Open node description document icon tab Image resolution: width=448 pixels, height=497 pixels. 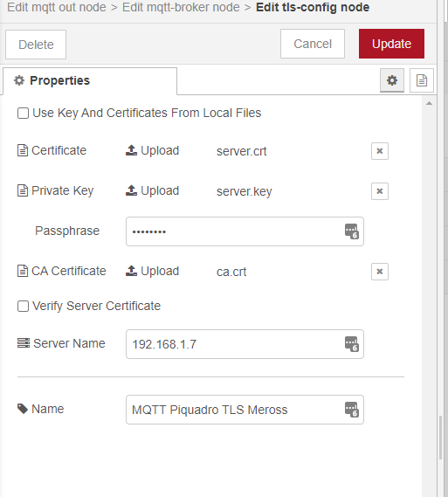[422, 80]
